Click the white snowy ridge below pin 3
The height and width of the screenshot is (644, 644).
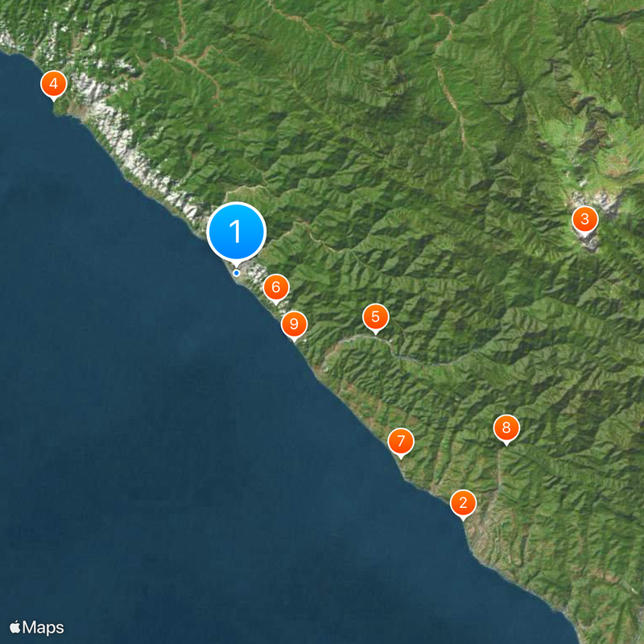click(x=592, y=244)
